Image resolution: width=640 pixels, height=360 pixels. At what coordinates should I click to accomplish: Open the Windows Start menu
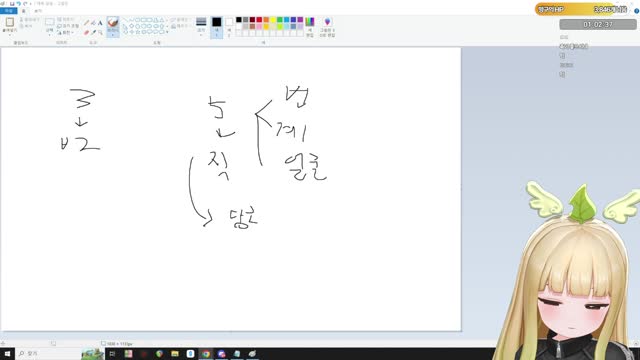(7, 353)
